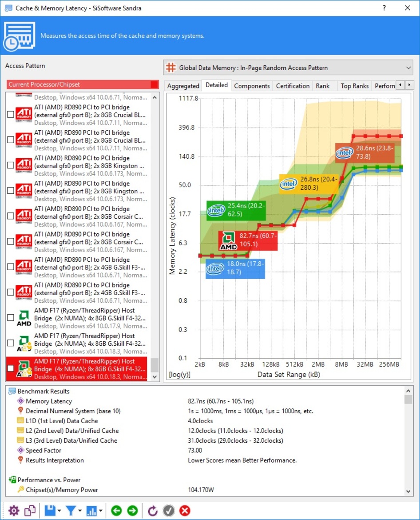Click the Performance vs. Power section icon
The height and width of the screenshot is (520, 420).
(x=12, y=480)
